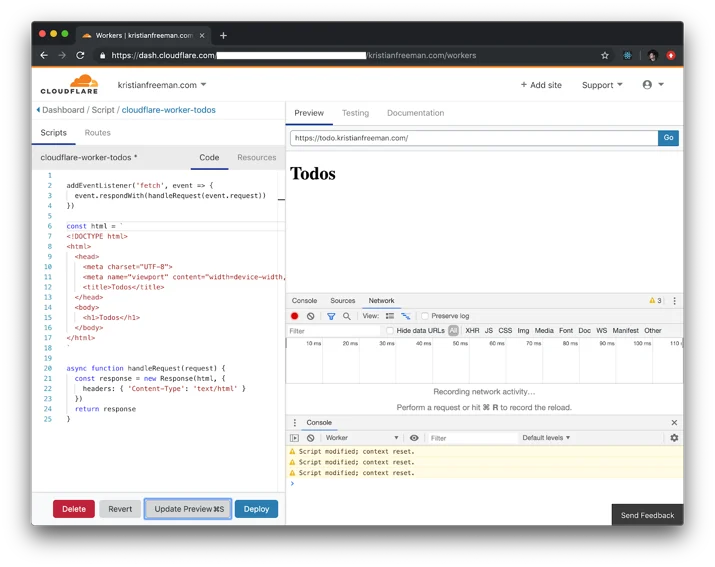The width and height of the screenshot is (715, 567).
Task: Switch to DevTools Console tab
Action: click(x=304, y=301)
